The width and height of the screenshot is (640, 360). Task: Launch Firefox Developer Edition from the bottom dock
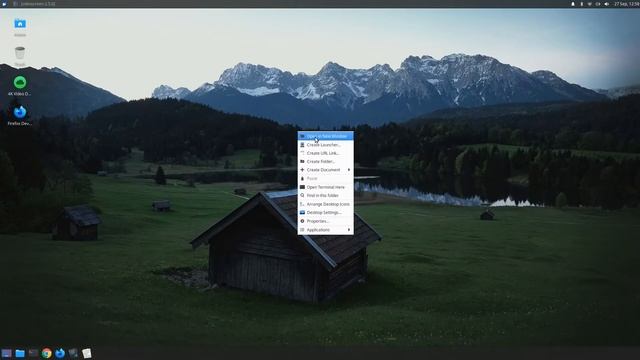(60, 353)
